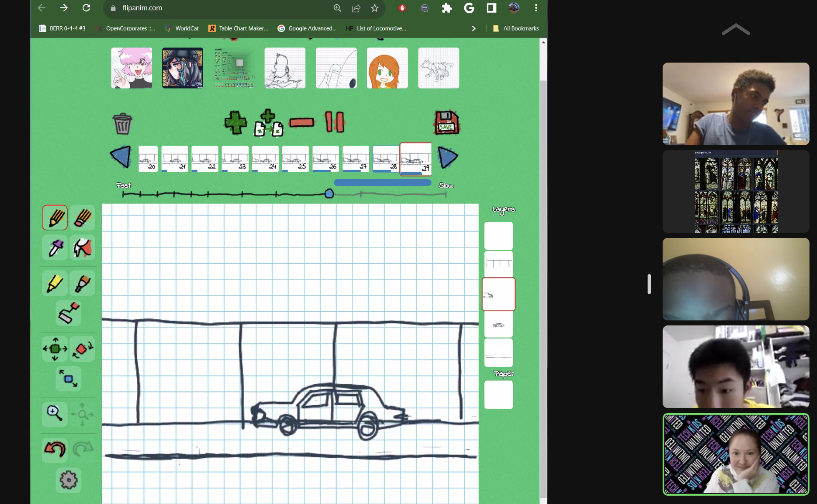The height and width of the screenshot is (504, 817).
Task: Select frame 25 in the timeline
Action: coord(295,159)
